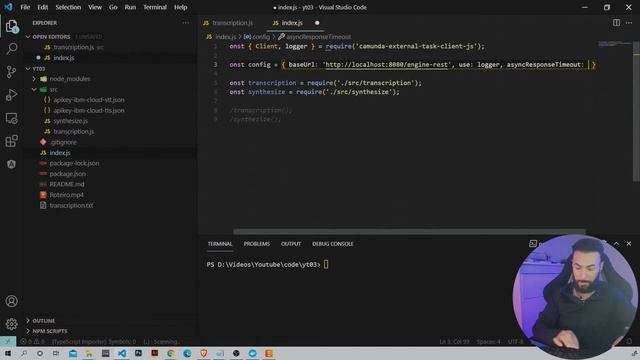Switch to the OUTPUT panel tab
This screenshot has height=360, width=640.
291,244
